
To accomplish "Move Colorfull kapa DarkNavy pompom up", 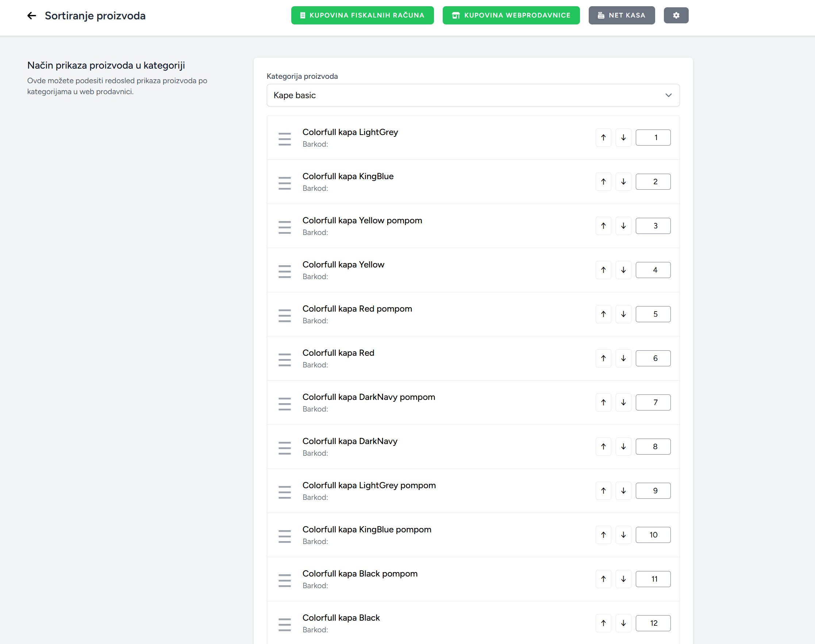I will pyautogui.click(x=603, y=402).
